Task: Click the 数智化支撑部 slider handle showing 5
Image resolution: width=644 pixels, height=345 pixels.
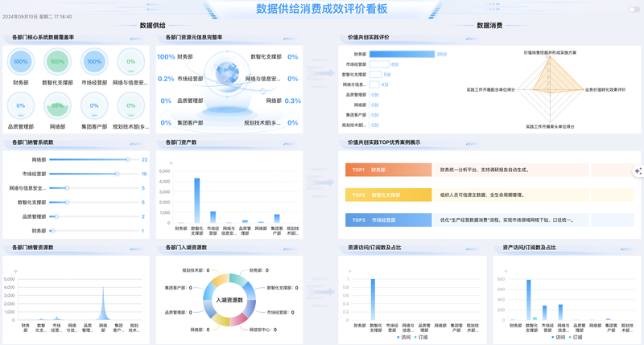Action: (67, 202)
